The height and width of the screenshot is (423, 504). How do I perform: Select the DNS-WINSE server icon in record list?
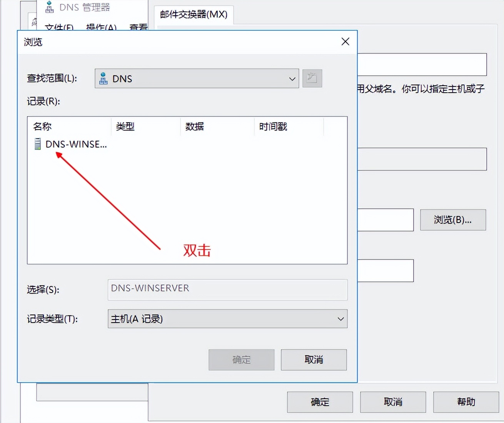tap(37, 144)
